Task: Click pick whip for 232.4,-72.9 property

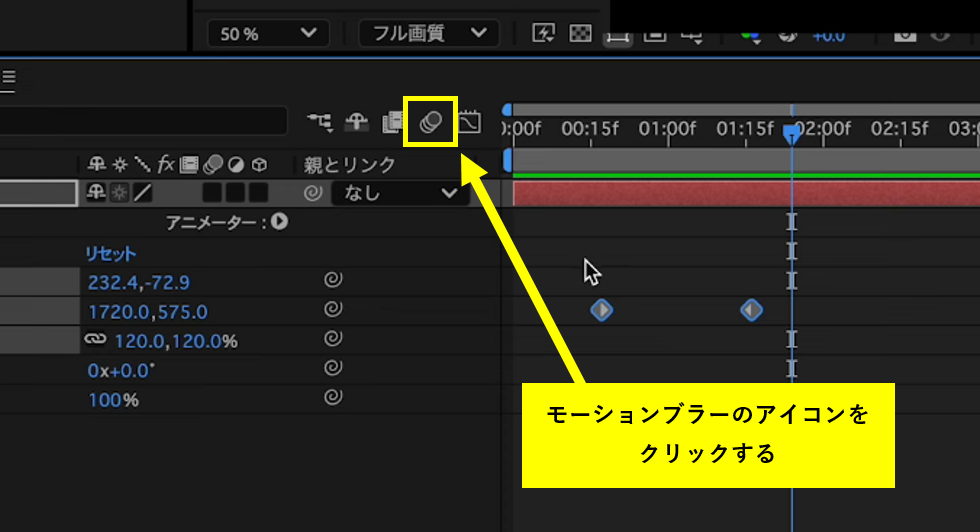Action: 333,279
